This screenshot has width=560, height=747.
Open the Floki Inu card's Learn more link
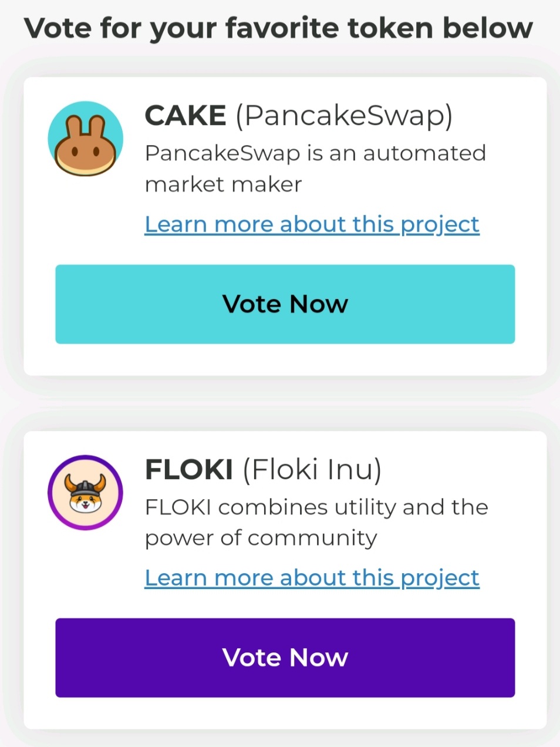(x=312, y=578)
